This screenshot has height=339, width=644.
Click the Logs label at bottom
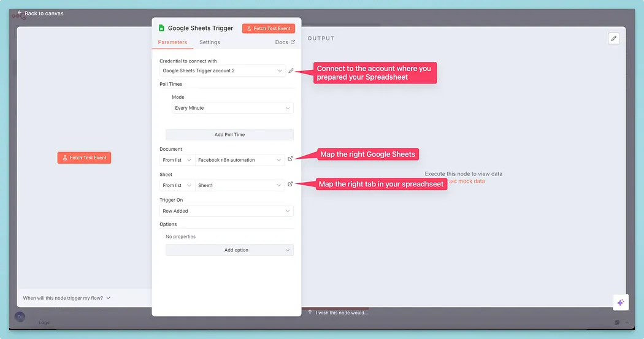[x=44, y=322]
